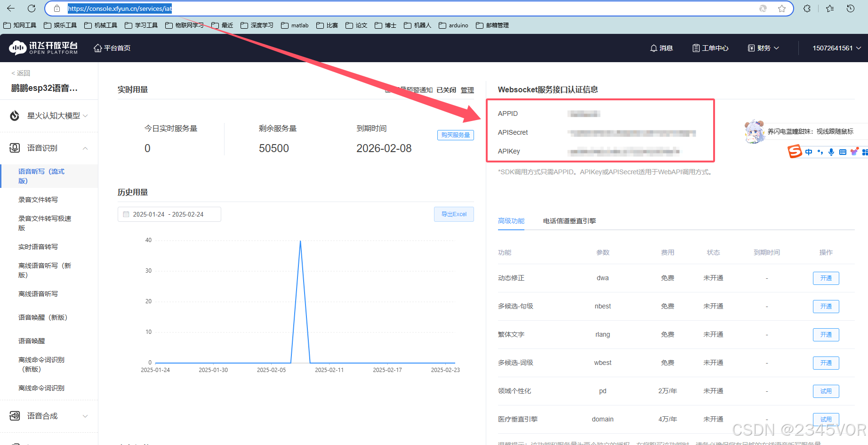This screenshot has width=868, height=445.
Task: Switch to the 高级功能 tab
Action: point(511,221)
